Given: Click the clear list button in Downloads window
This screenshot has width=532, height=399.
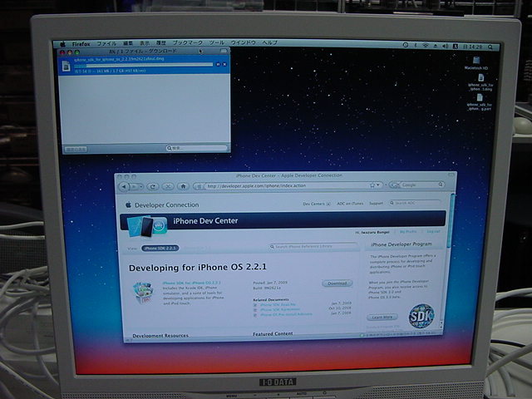Looking at the screenshot, I should 76,150.
